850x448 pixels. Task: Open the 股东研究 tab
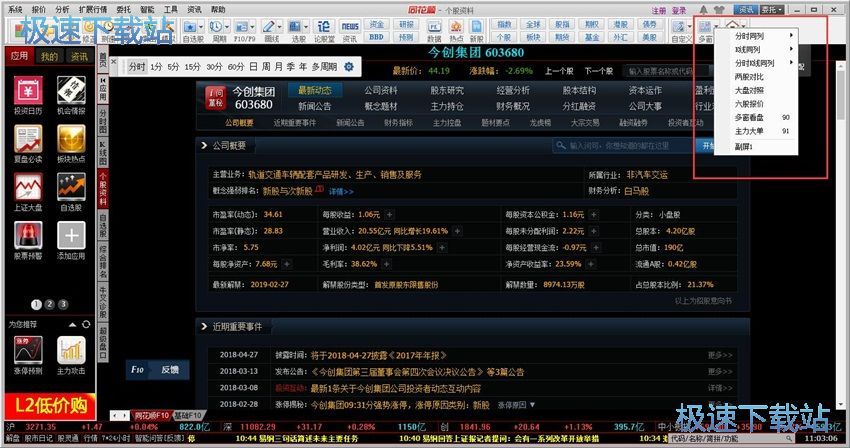pyautogui.click(x=447, y=90)
